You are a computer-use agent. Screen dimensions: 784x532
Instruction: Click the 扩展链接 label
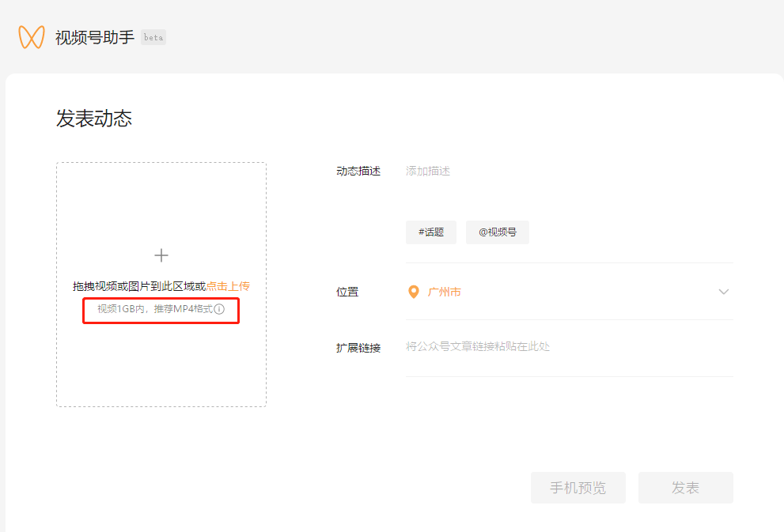pyautogui.click(x=358, y=348)
